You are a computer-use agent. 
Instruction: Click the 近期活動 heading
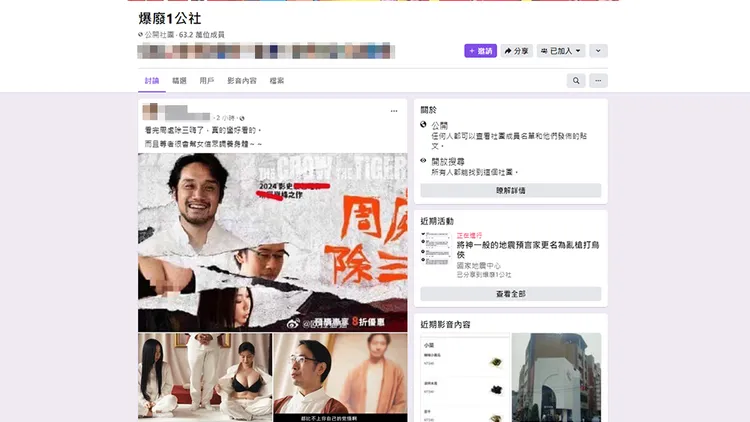[x=437, y=221]
